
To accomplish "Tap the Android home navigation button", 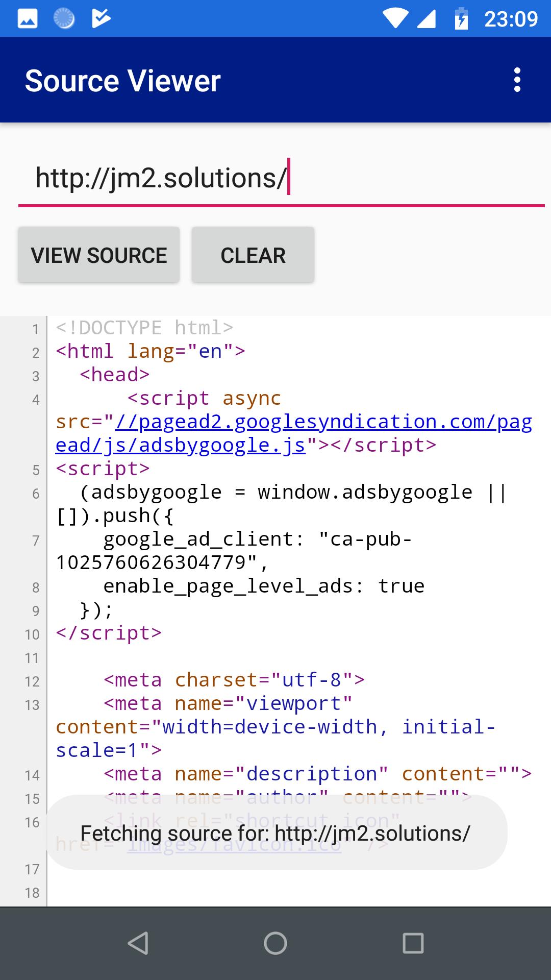I will 275,943.
